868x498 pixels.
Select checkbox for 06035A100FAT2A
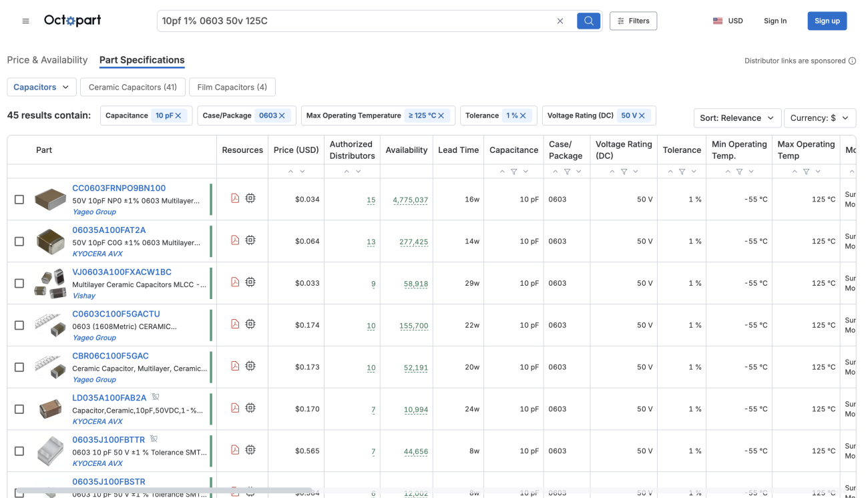(x=19, y=242)
